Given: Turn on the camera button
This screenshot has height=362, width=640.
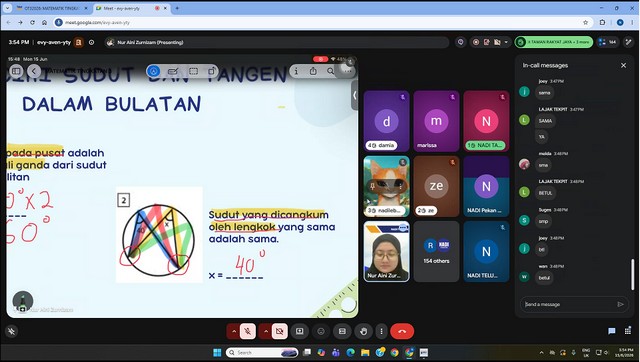Looking at the screenshot, I should click(280, 331).
